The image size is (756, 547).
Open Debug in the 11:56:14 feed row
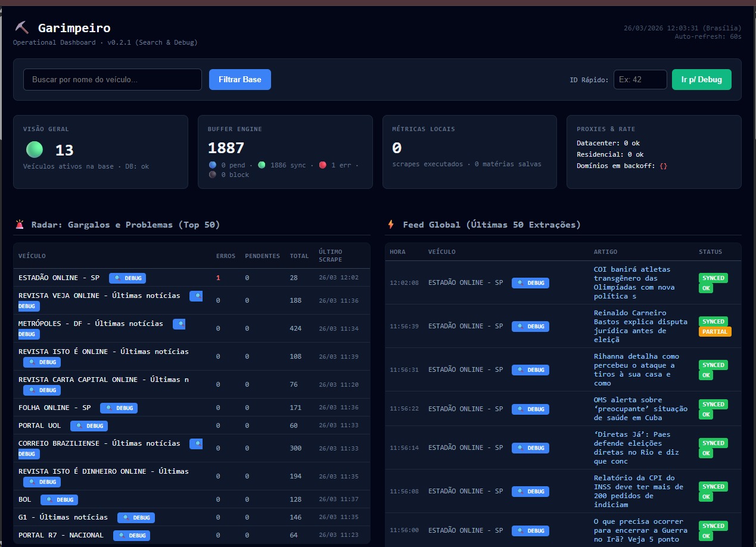click(530, 448)
